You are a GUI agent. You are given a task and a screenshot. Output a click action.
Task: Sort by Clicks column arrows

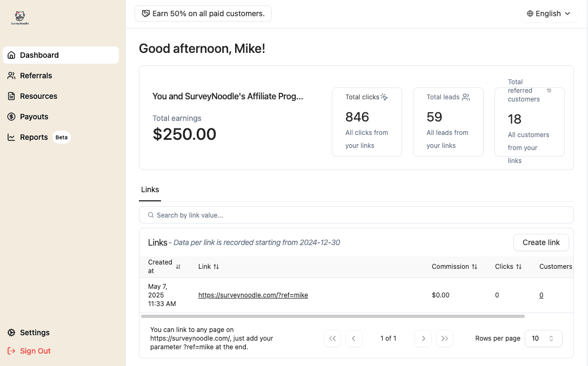point(519,267)
